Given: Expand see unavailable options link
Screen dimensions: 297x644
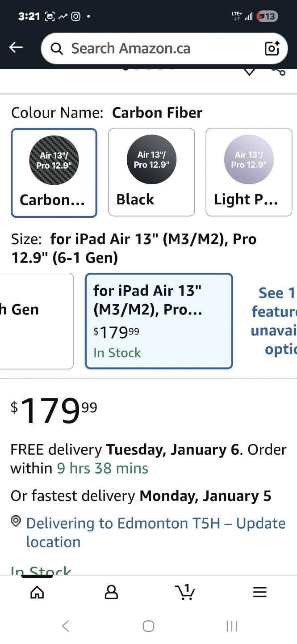Looking at the screenshot, I should (273, 321).
